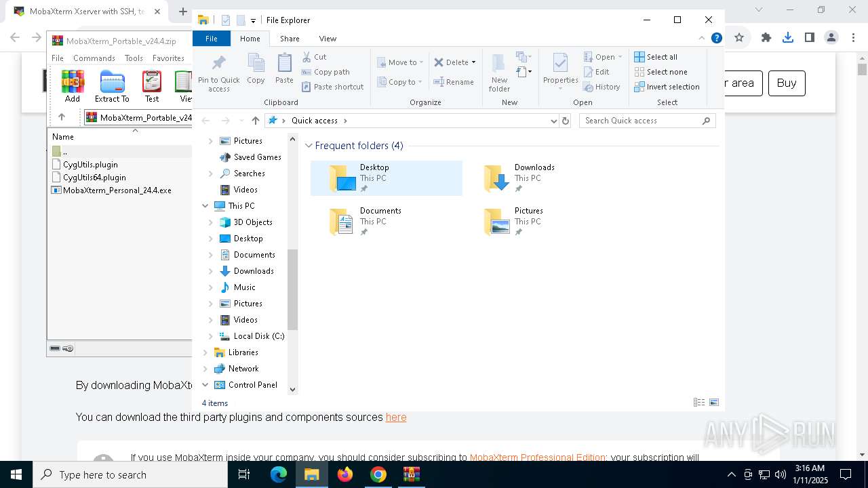Screen dimensions: 868x488
Task: Click Extract To in WinRAR toolbar
Action: click(x=112, y=86)
